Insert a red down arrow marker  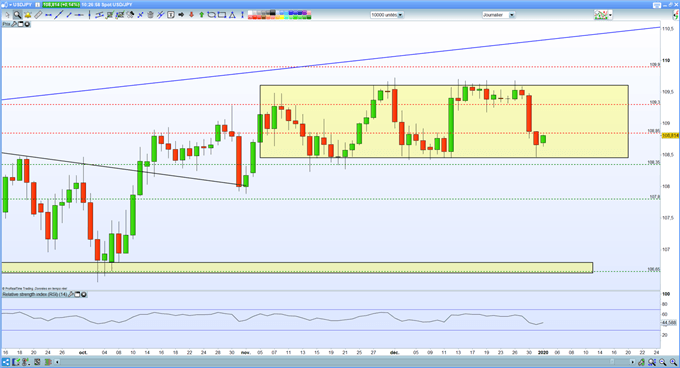tap(191, 15)
